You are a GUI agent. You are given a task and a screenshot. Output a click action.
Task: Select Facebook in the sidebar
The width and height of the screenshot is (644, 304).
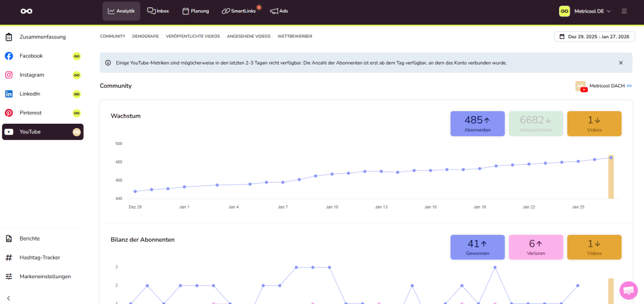click(x=31, y=56)
